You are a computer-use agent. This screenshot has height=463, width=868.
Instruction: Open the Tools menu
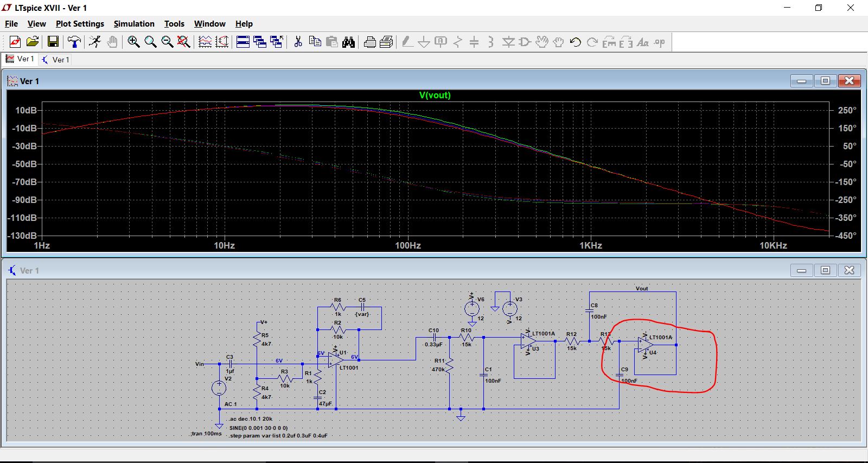pos(174,24)
